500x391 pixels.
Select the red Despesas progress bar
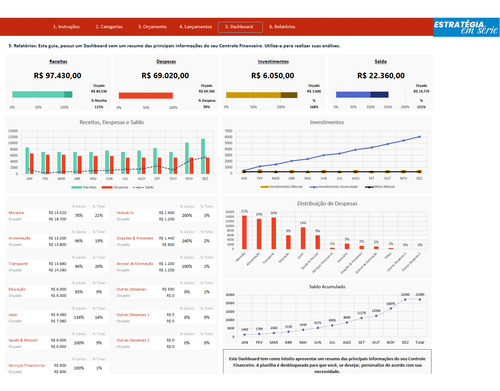[x=146, y=96]
